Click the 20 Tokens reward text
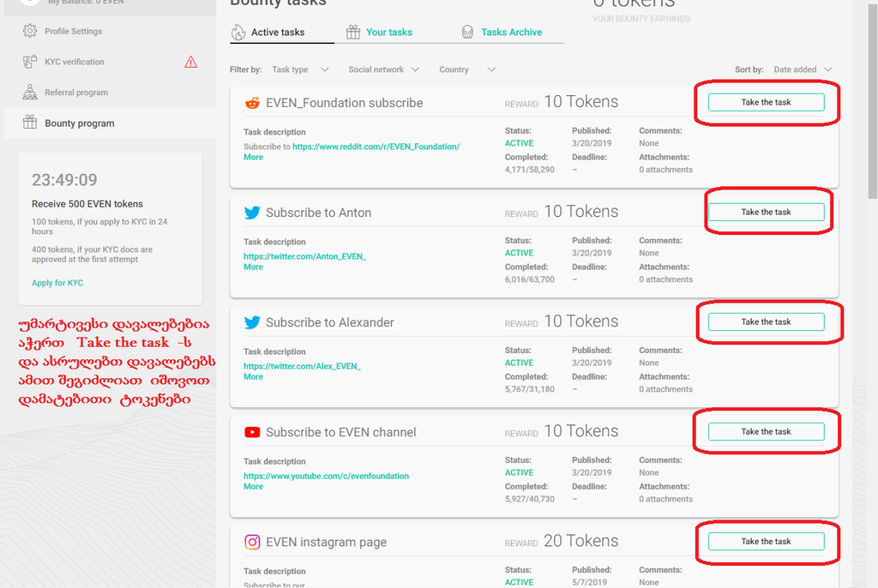878x588 pixels. [x=580, y=541]
